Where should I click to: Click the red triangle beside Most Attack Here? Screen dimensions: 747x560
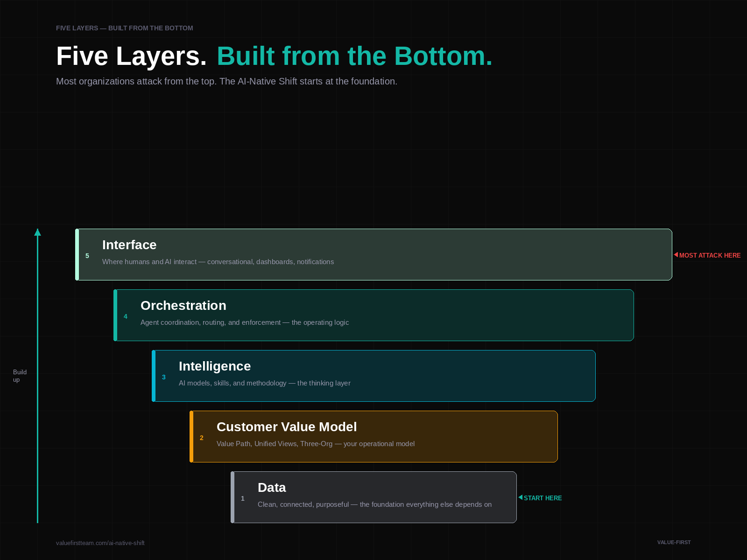click(x=676, y=255)
